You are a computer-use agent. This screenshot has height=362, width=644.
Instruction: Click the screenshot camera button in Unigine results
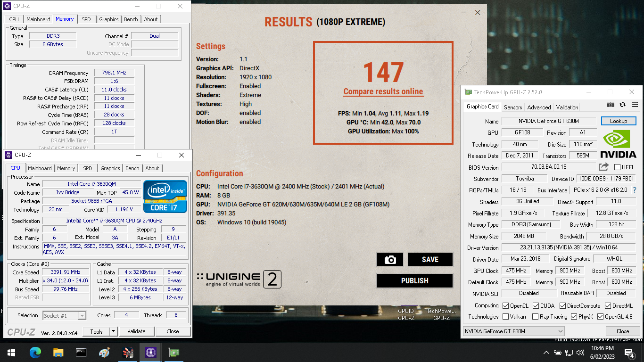coord(390,259)
